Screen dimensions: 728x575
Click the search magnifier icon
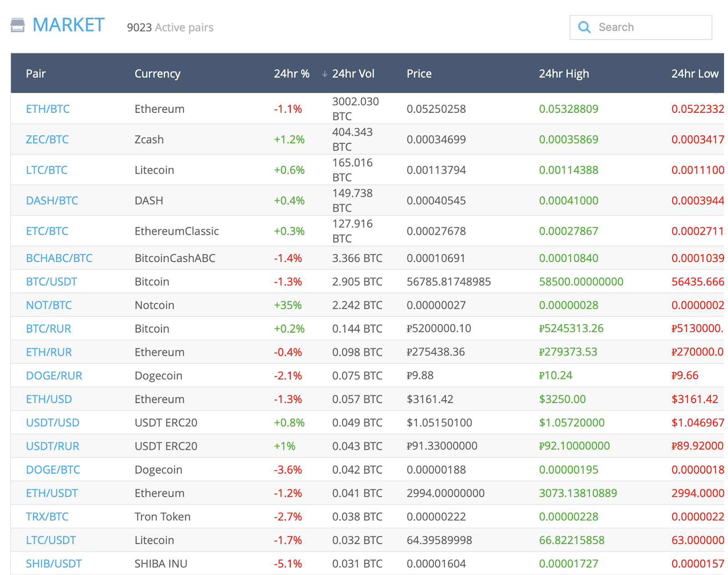(x=584, y=27)
